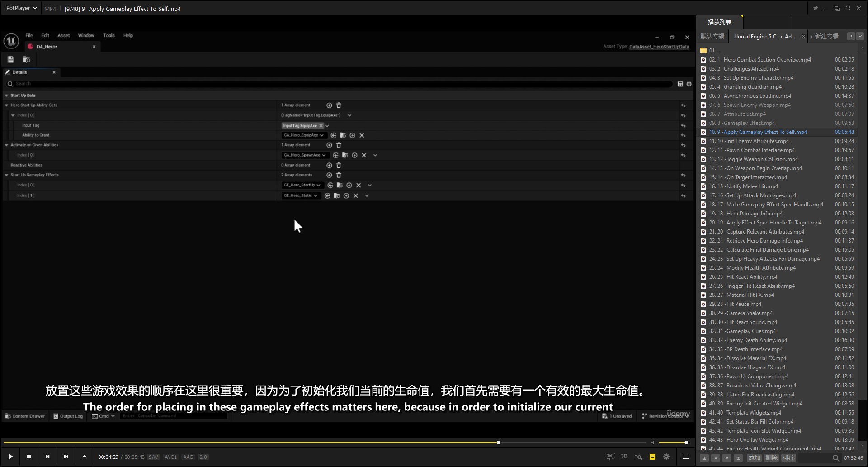Screen dimensions: 868x467
Task: Collapse Start Up Gameplay Effects array
Action: coord(6,175)
